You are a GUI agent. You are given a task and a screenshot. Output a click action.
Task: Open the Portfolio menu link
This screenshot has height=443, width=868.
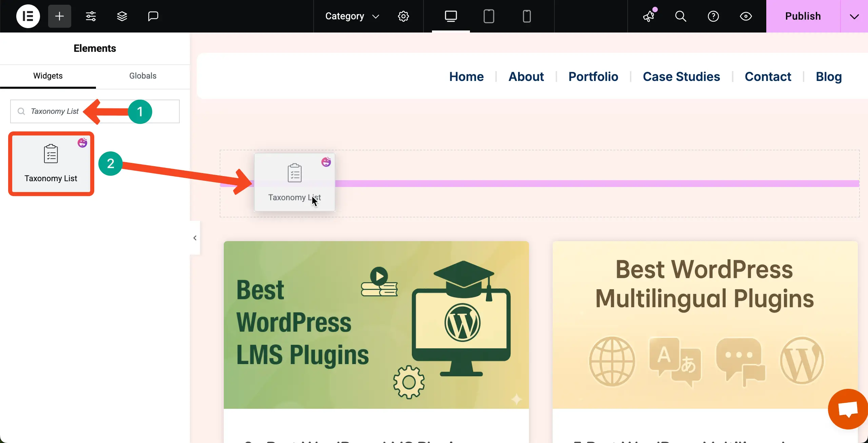pyautogui.click(x=593, y=77)
